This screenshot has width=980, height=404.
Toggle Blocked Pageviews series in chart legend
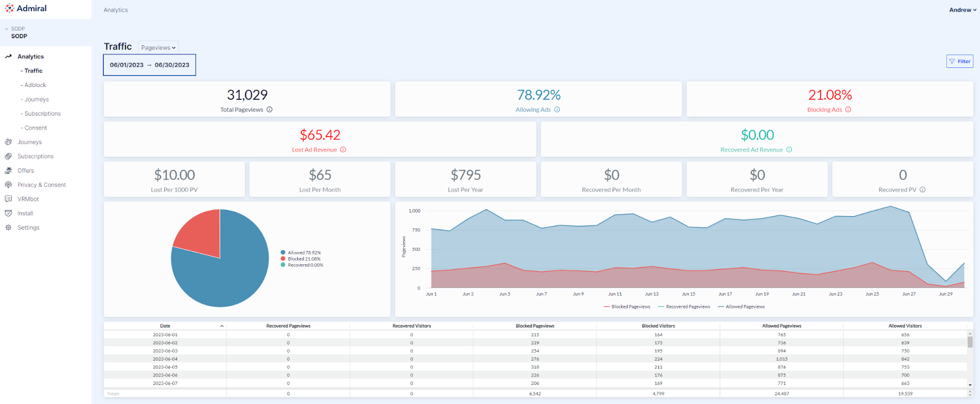(x=627, y=307)
